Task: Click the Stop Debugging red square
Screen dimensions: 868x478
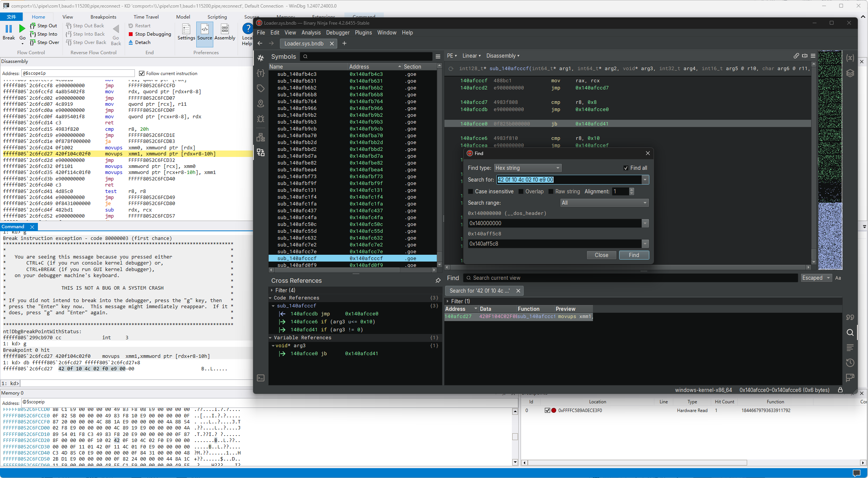Action: (x=131, y=34)
